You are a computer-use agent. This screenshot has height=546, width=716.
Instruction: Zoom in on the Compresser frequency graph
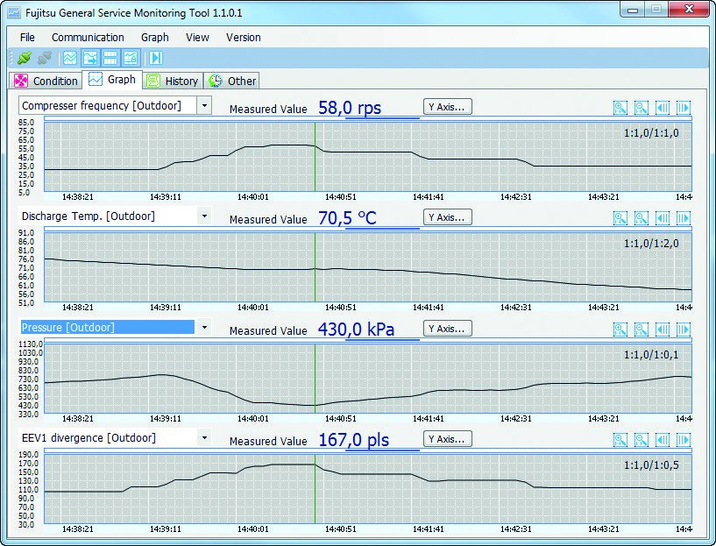620,107
